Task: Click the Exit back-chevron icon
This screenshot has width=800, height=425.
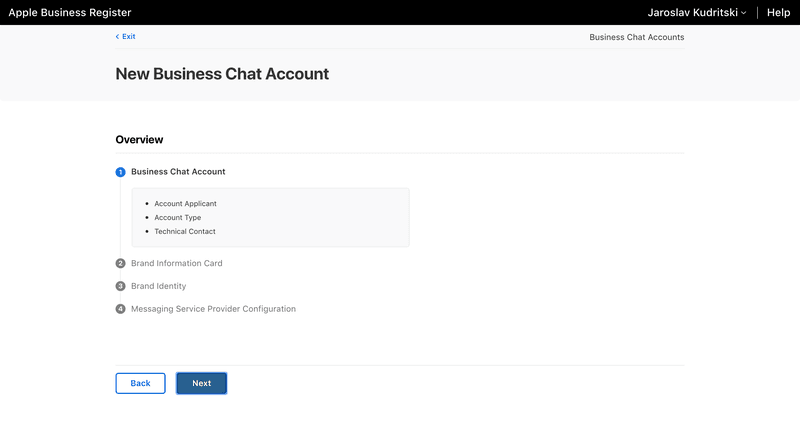Action: tap(117, 37)
